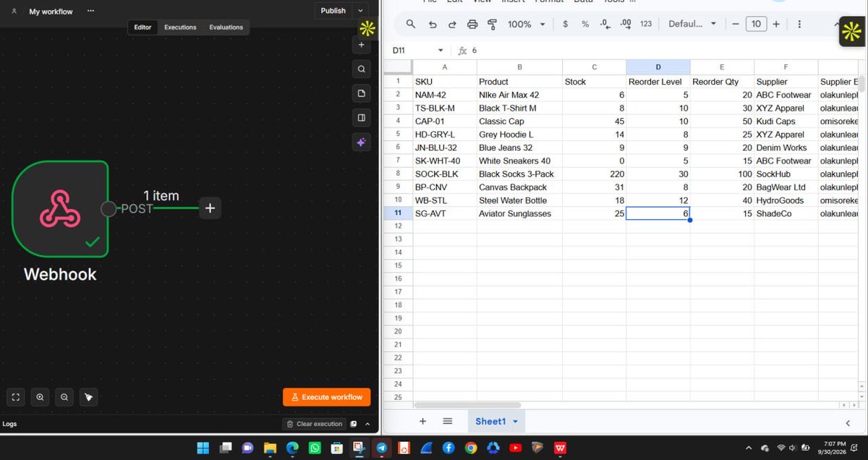This screenshot has height=460, width=868.
Task: Decrease the font size
Action: [736, 24]
